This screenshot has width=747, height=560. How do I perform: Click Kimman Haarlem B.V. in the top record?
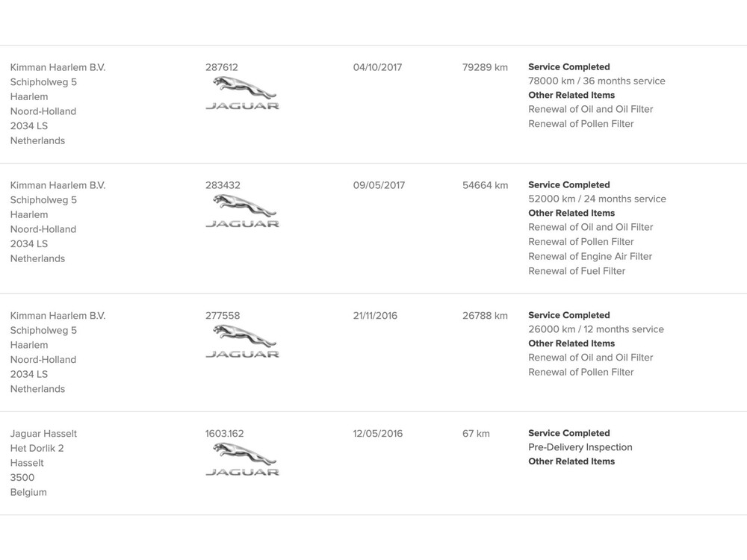coord(58,67)
